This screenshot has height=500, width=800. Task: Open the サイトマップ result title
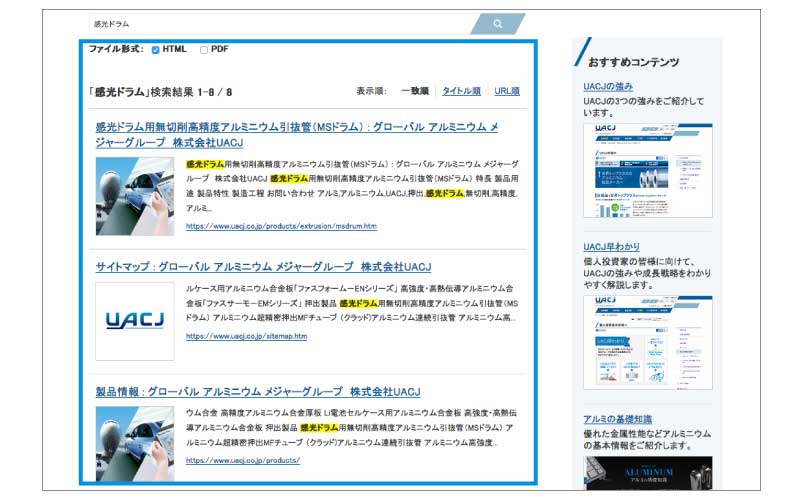coord(263,267)
